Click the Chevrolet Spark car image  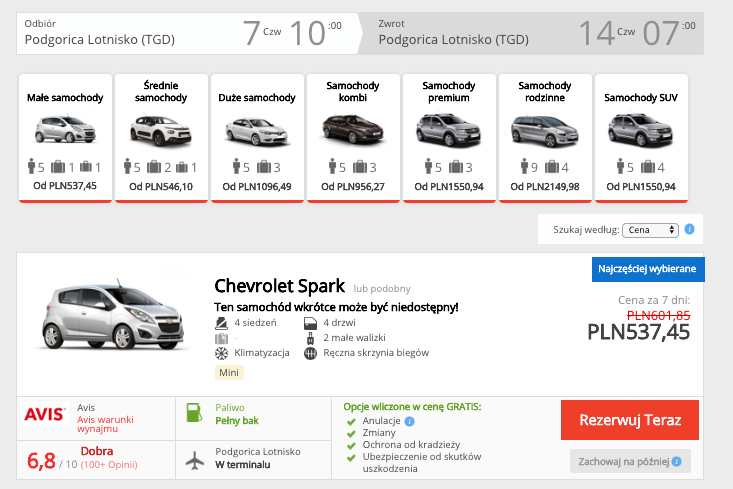pyautogui.click(x=114, y=314)
